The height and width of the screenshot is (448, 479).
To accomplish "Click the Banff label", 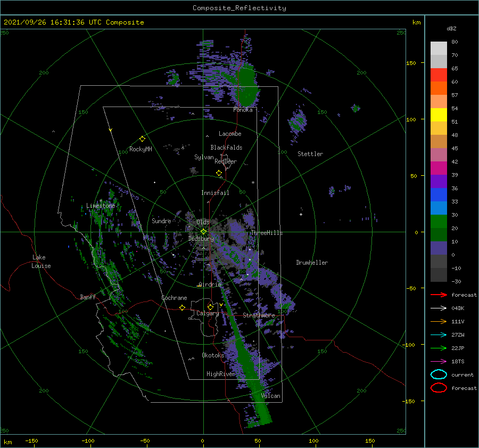I will pos(88,297).
